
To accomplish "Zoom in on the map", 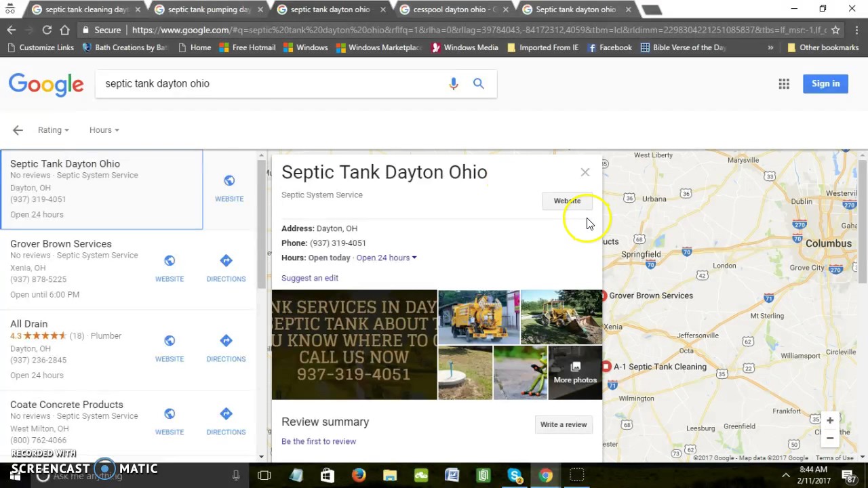I will click(x=830, y=420).
